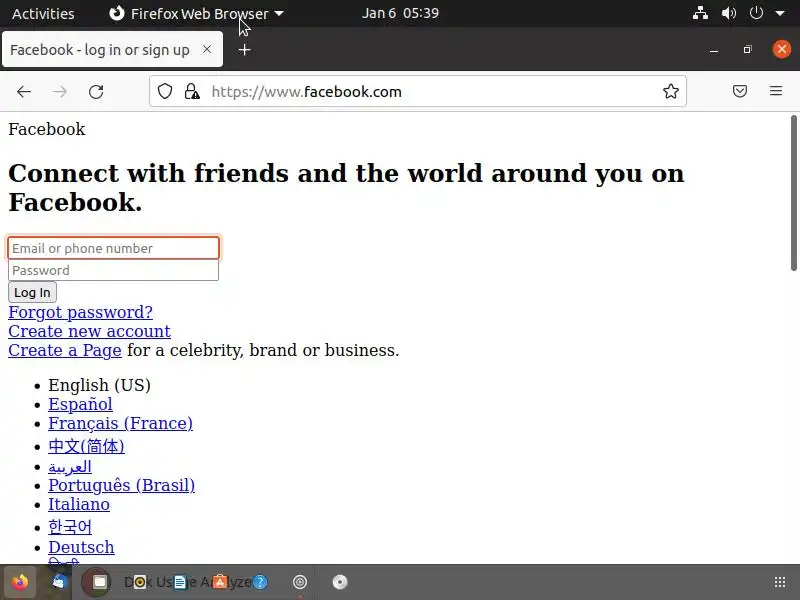The height and width of the screenshot is (600, 800).
Task: Open the Create a Page link
Action: [65, 351]
